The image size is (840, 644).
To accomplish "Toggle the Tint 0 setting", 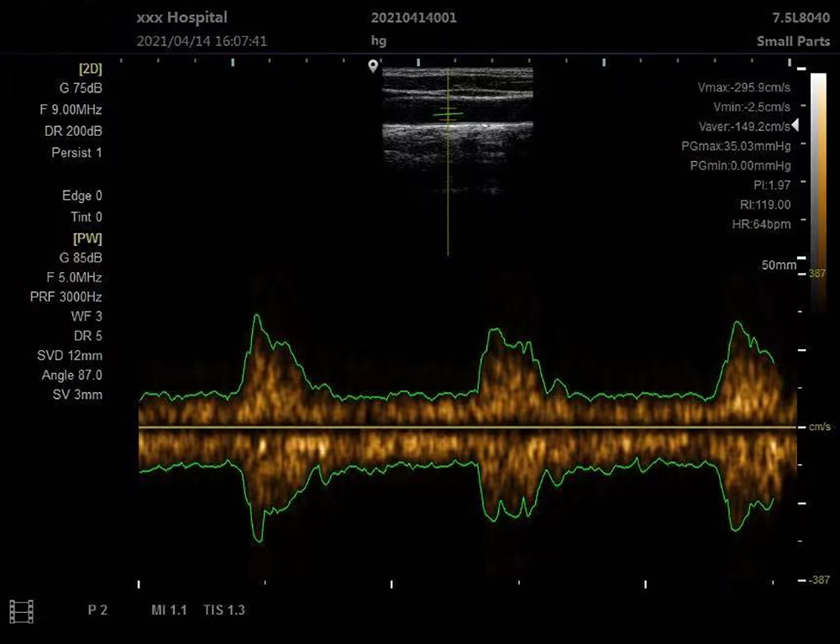I will pyautogui.click(x=85, y=217).
